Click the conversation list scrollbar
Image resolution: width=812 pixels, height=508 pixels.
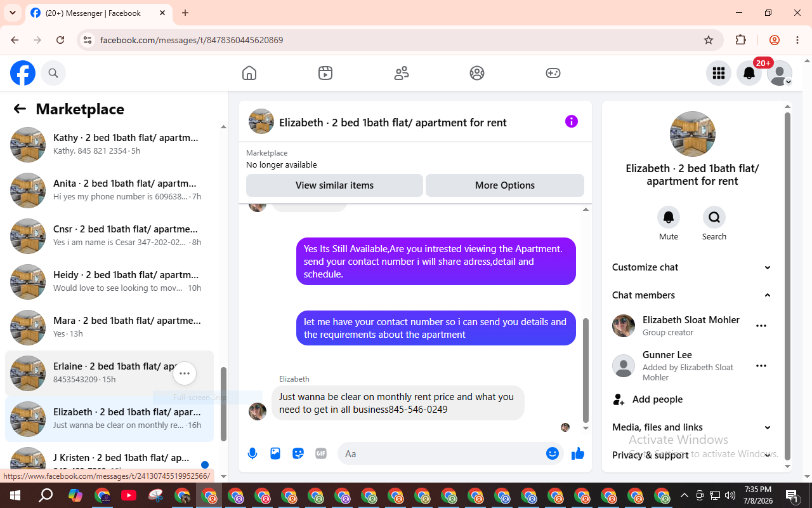click(x=223, y=404)
